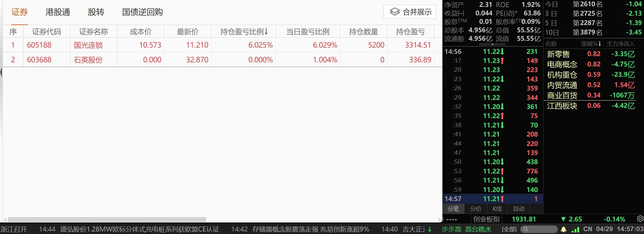644x234 pixels.
Task: Click the search magnifier icon
Action: (x=526, y=229)
